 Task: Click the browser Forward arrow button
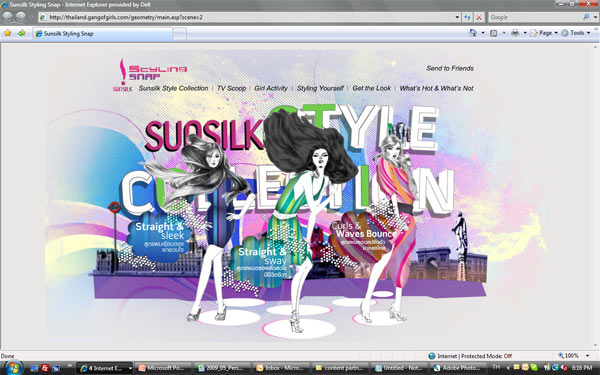tap(21, 17)
